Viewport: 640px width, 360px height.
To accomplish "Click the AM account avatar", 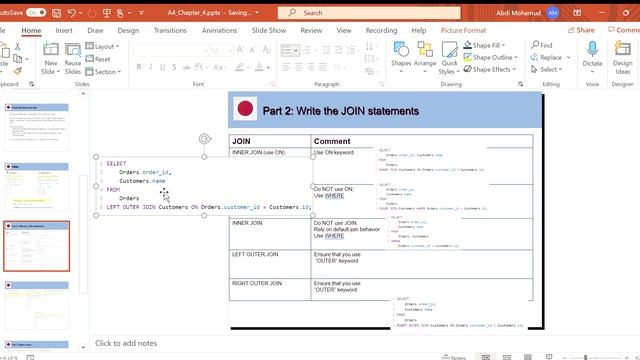I will pos(553,13).
